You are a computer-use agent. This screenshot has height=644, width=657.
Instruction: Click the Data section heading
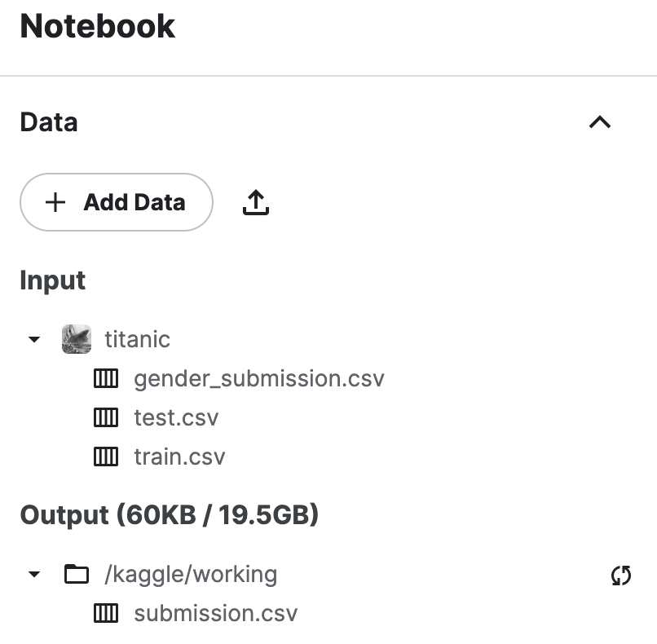click(49, 122)
